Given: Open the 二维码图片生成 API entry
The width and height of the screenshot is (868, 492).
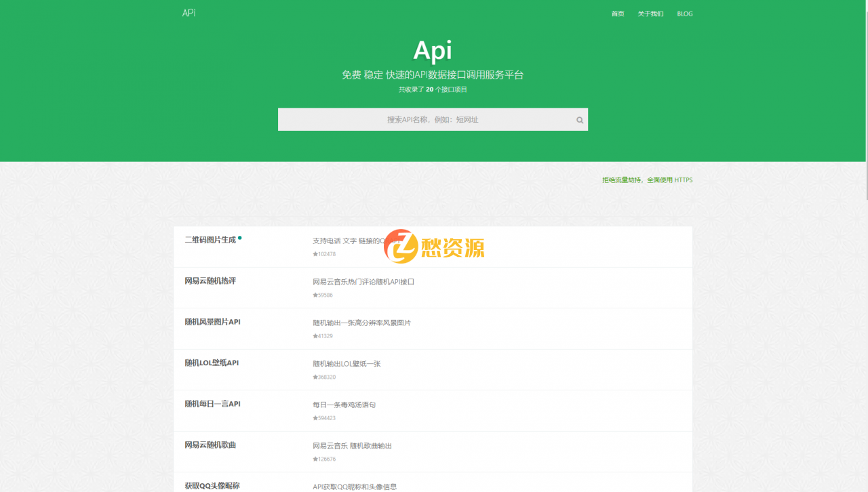Looking at the screenshot, I should point(210,239).
